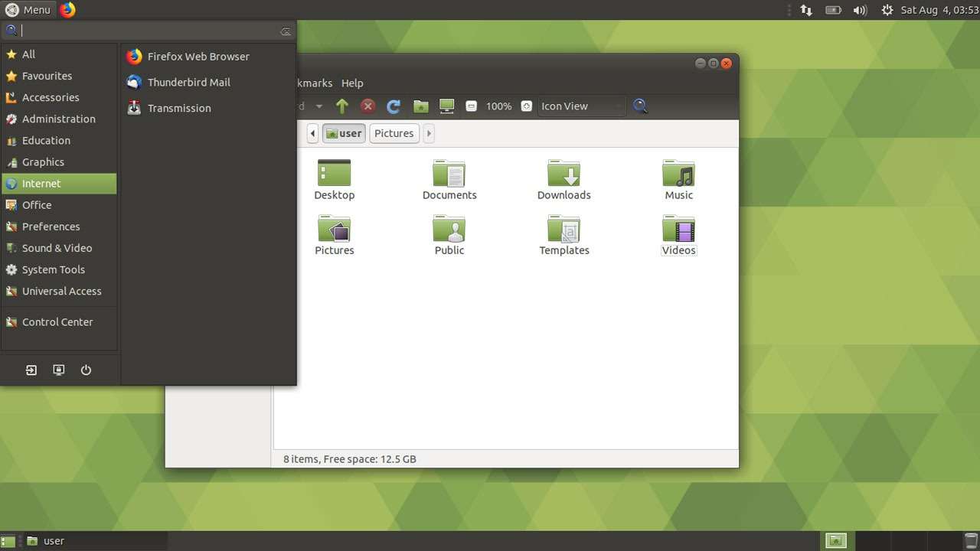Open the file manager search icon
This screenshot has height=551, width=980.
click(x=640, y=106)
